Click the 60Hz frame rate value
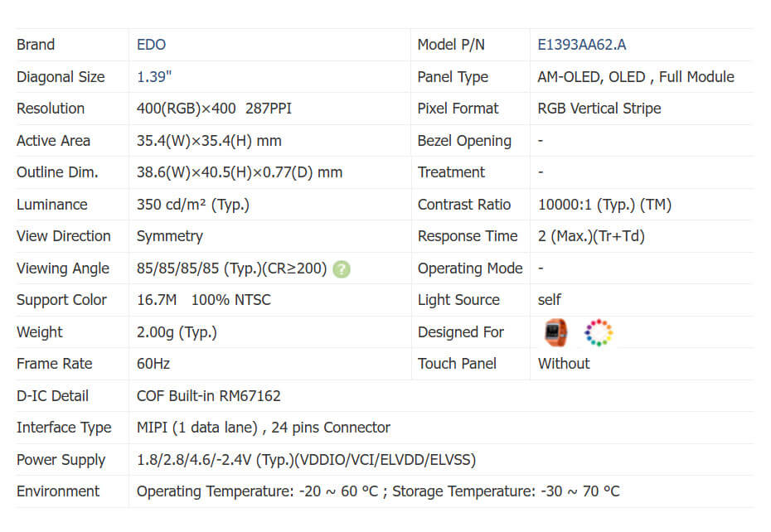771x532 pixels. point(153,364)
